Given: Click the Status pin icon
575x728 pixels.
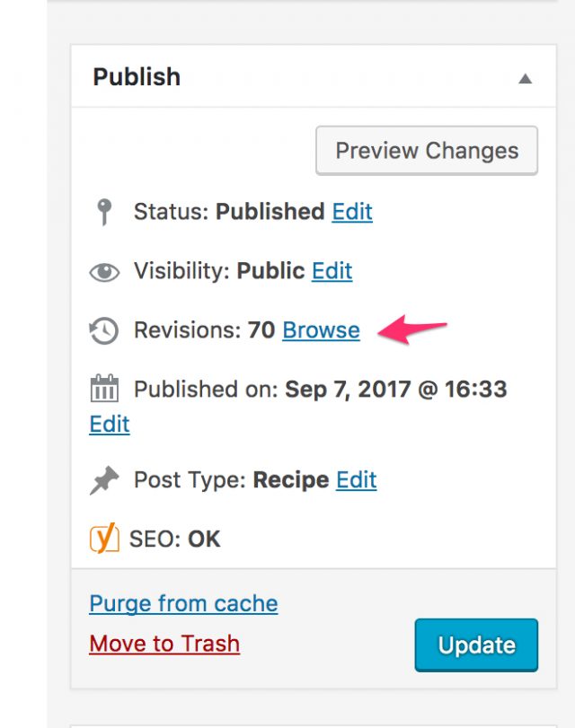Looking at the screenshot, I should pos(104,213).
